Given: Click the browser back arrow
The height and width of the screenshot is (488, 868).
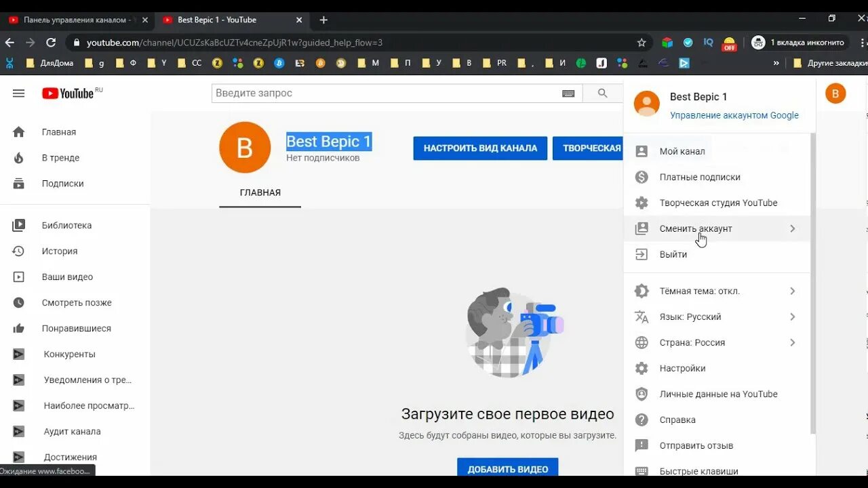Looking at the screenshot, I should pos(9,42).
